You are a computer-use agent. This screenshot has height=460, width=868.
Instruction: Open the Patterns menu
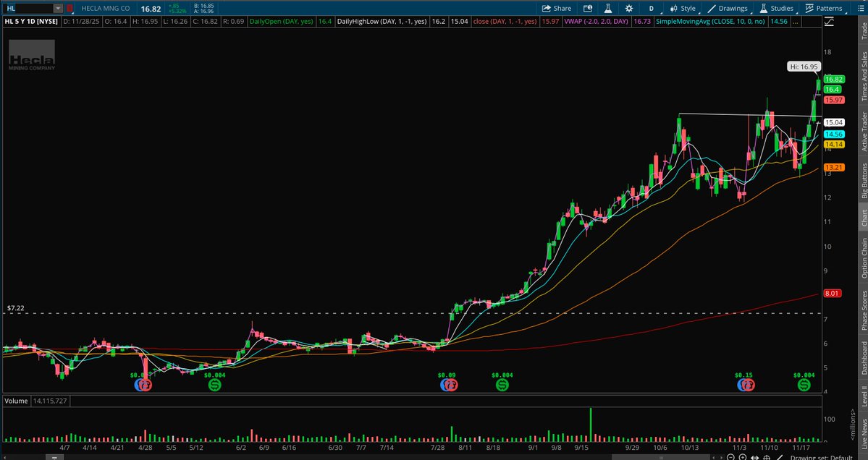pos(824,8)
